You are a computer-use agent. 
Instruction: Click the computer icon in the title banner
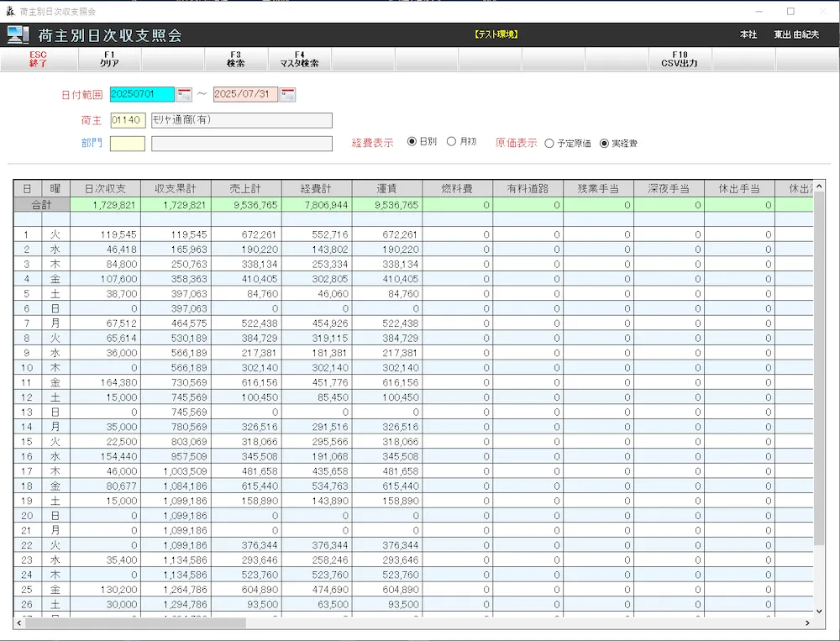click(x=18, y=35)
